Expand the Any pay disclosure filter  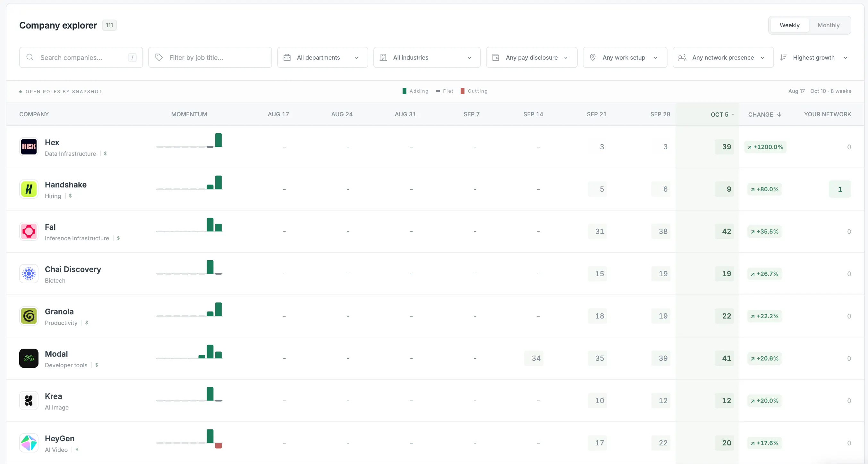click(x=532, y=58)
